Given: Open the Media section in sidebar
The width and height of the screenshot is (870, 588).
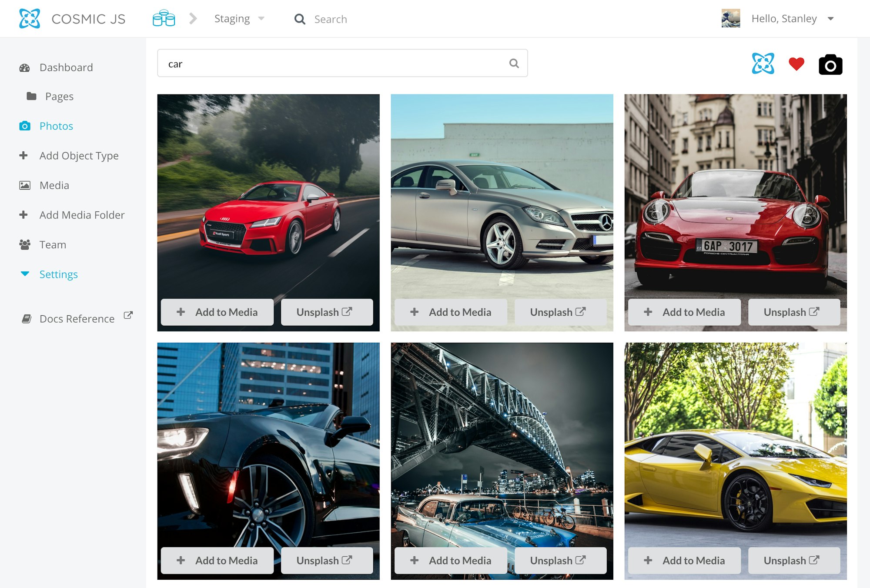Looking at the screenshot, I should click(x=54, y=185).
